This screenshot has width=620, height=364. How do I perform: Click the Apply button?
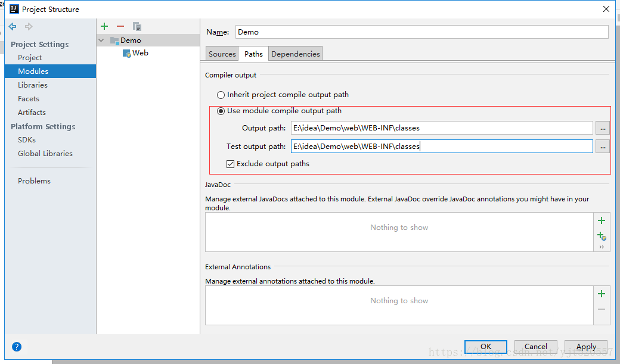tap(586, 347)
